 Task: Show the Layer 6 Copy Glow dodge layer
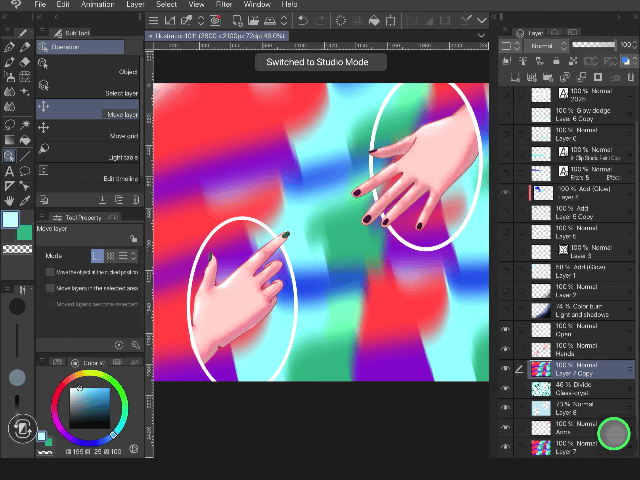506,114
